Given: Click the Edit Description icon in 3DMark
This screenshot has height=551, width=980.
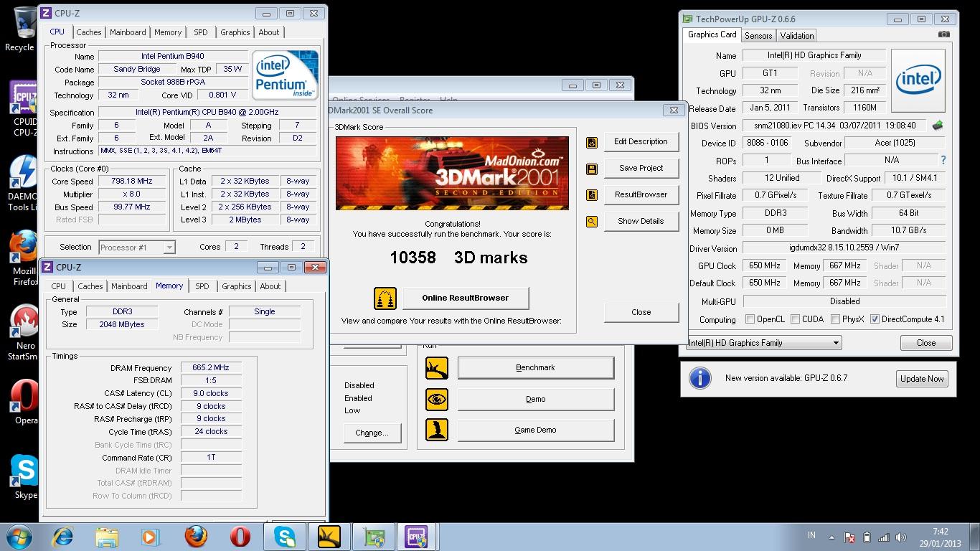Looking at the screenshot, I should tap(592, 143).
